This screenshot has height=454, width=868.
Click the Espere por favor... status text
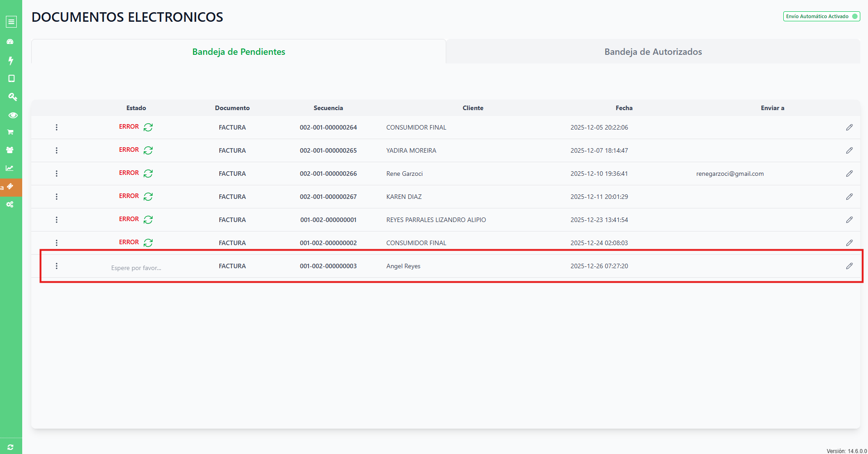coord(136,268)
